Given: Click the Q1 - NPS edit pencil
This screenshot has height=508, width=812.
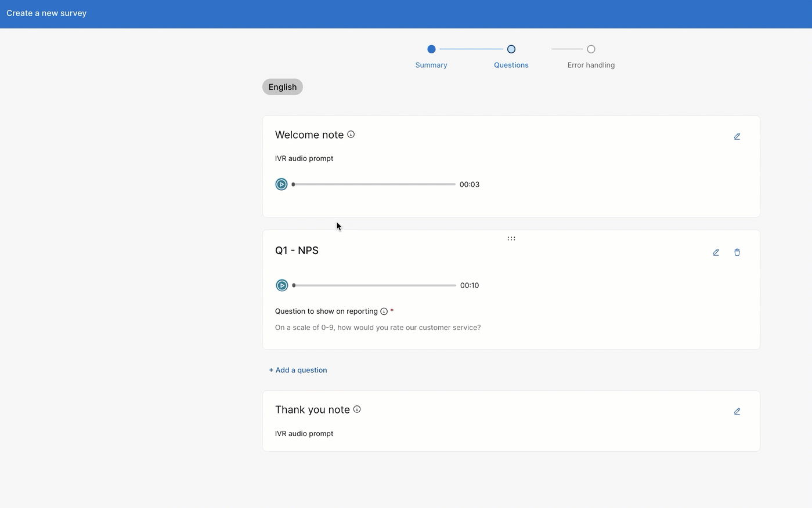Looking at the screenshot, I should pos(716,252).
